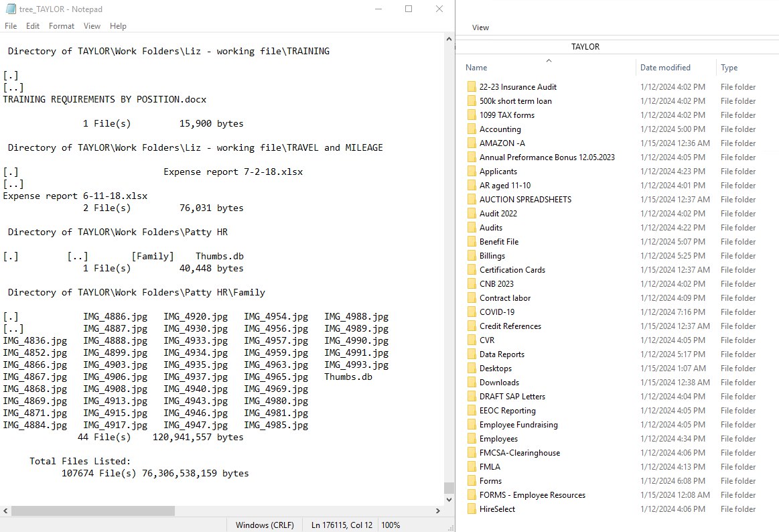Open the File menu in Notepad

11,26
